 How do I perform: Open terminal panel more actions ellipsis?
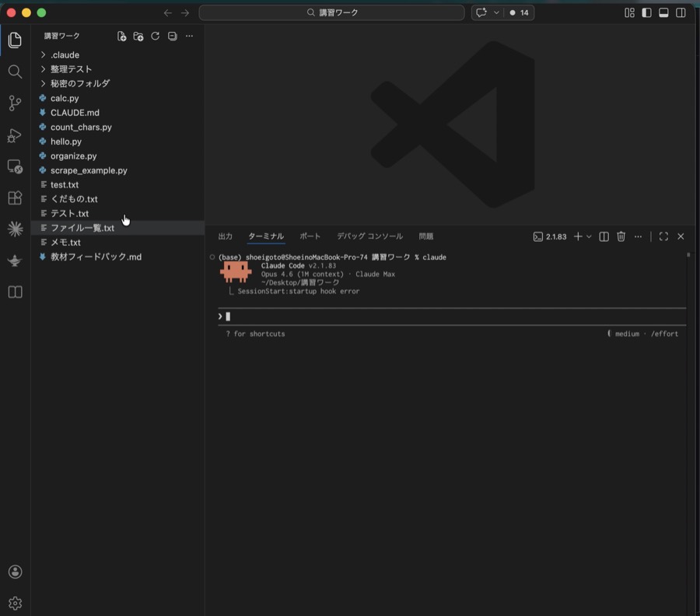(638, 236)
